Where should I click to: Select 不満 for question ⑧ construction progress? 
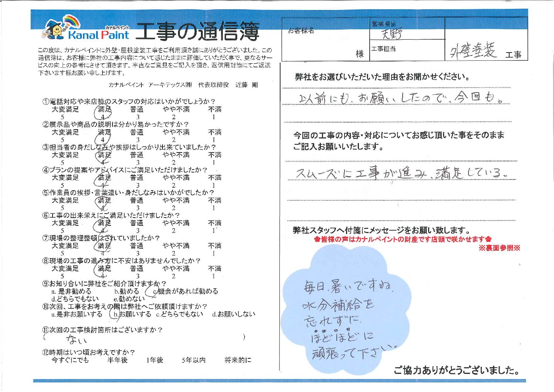click(214, 269)
